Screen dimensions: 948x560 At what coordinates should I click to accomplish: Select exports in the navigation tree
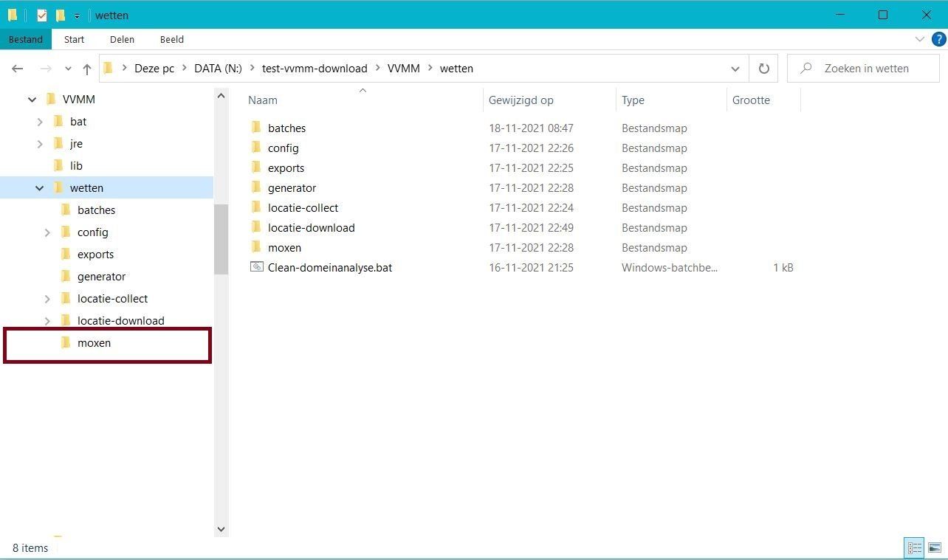tap(95, 254)
